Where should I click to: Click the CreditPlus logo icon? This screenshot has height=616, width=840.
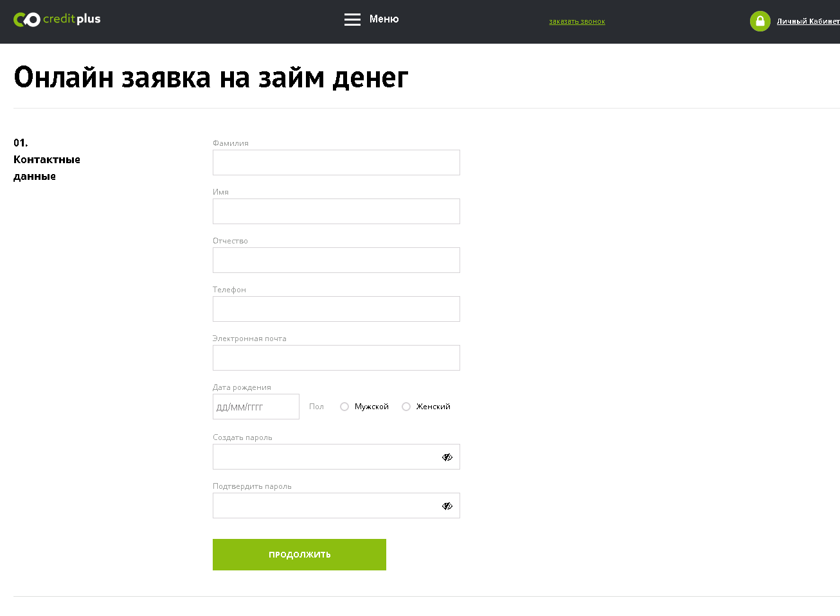[26, 20]
